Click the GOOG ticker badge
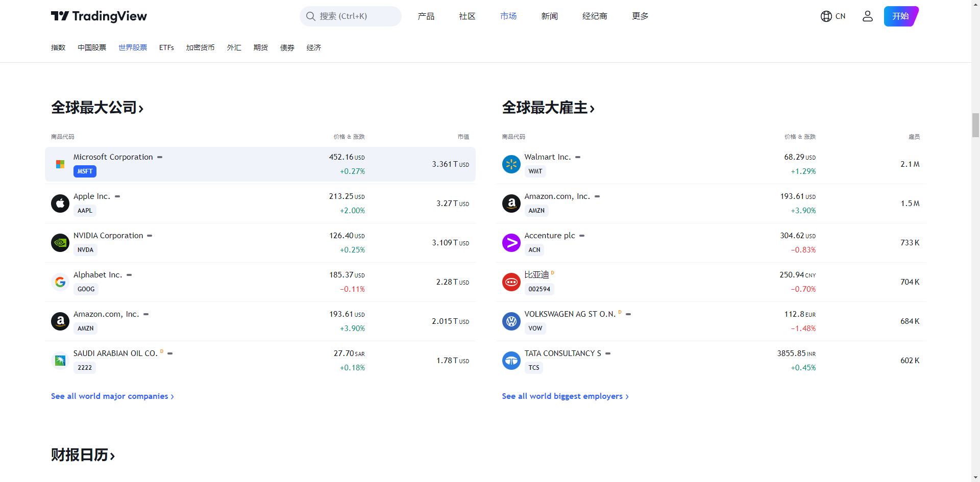This screenshot has height=482, width=980. [x=86, y=289]
